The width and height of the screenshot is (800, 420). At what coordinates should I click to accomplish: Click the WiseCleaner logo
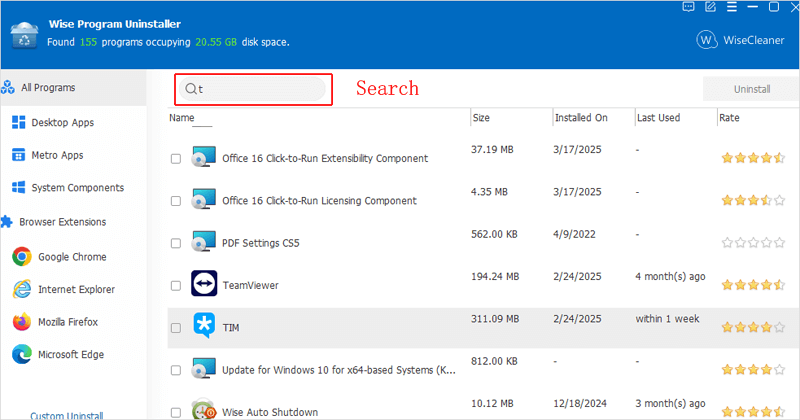pyautogui.click(x=740, y=40)
